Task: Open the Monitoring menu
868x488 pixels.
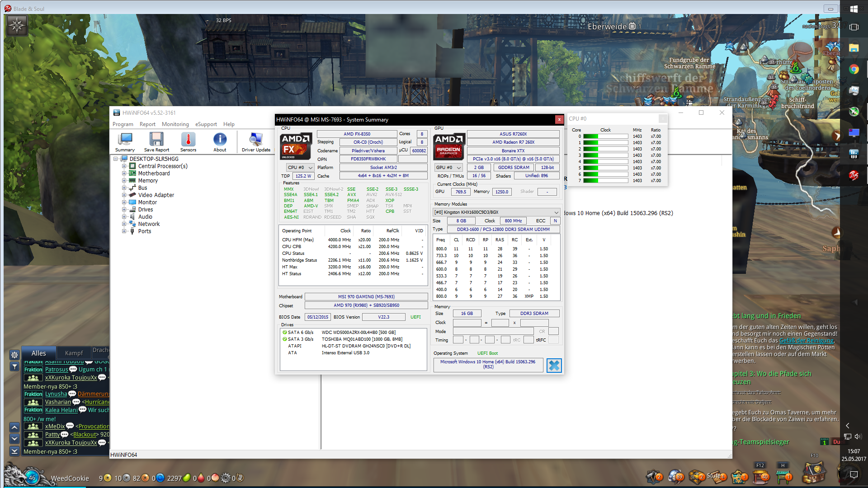Action: pyautogui.click(x=175, y=124)
